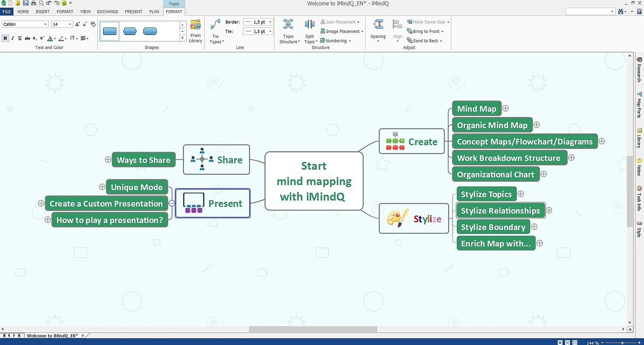644x345 pixels.
Task: Click the Print Preview magnifier icon
Action: 41,3
